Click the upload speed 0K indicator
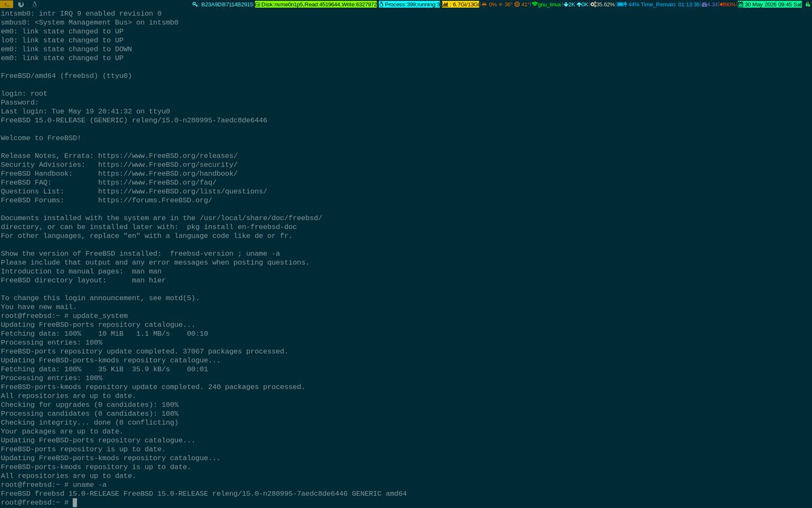This screenshot has width=812, height=508. point(582,5)
